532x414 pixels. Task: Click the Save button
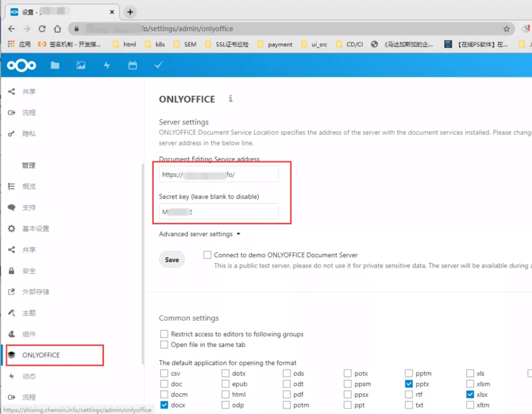(x=171, y=260)
